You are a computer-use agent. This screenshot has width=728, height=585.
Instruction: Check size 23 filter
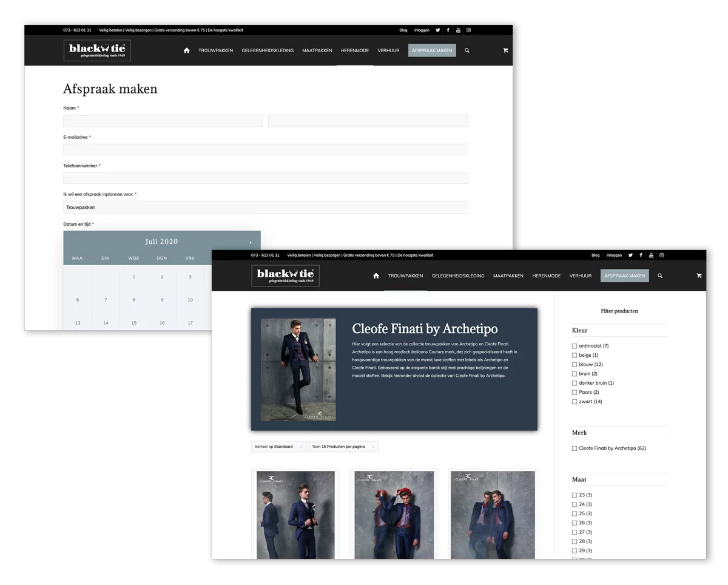point(575,495)
